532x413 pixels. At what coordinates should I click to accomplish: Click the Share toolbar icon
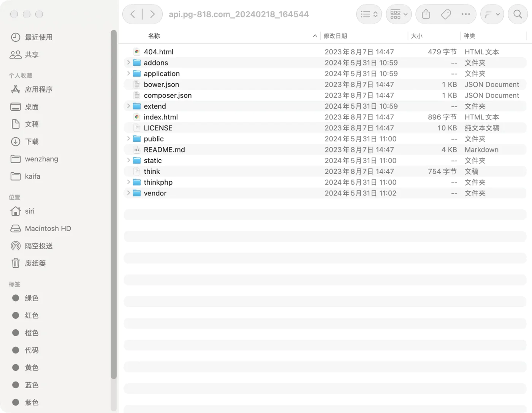tap(426, 14)
